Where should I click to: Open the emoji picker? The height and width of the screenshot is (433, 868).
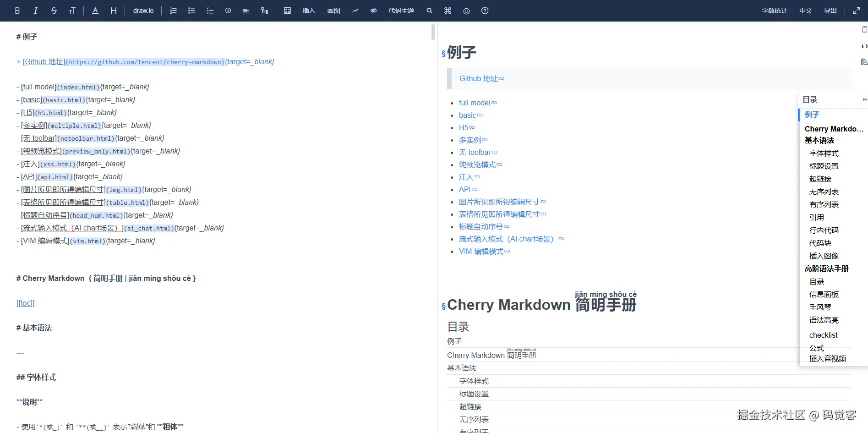[x=466, y=11]
